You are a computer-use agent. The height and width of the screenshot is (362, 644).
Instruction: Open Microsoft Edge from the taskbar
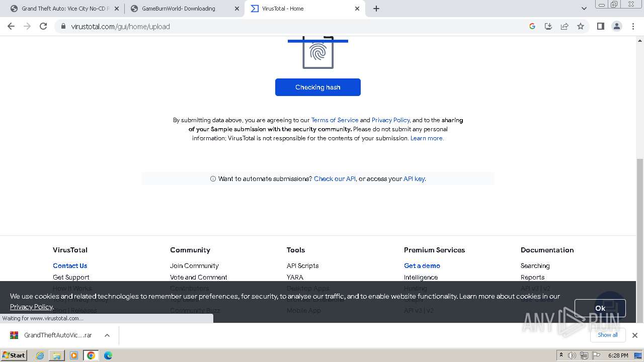(x=108, y=355)
